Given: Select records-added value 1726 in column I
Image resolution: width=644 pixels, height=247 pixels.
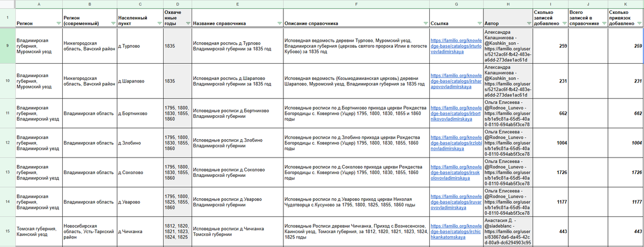Looking at the screenshot, I should tap(550, 172).
